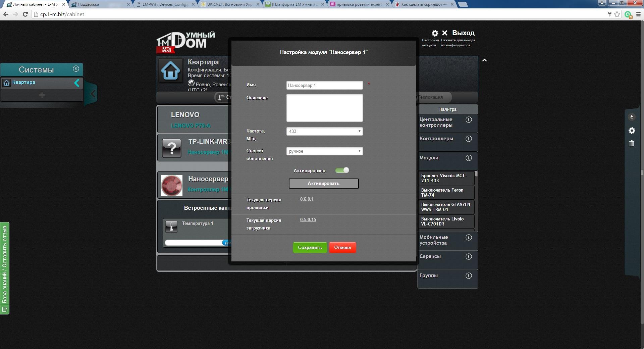Expand Центральные контроллеры palette section
This screenshot has height=349, width=644.
pos(447,123)
